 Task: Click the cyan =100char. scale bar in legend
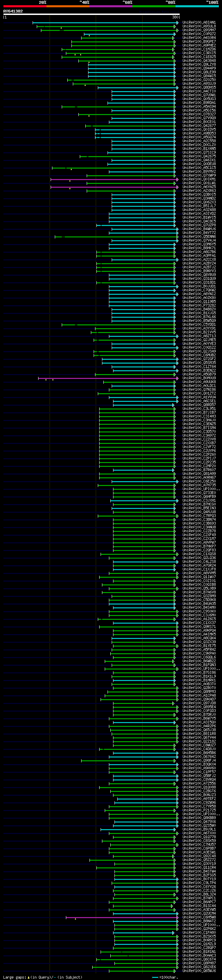click(155, 977)
